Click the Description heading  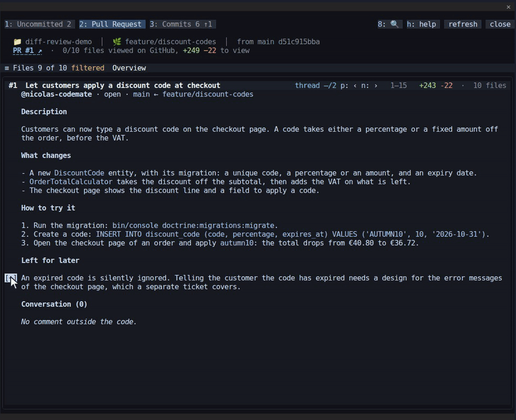pos(44,112)
